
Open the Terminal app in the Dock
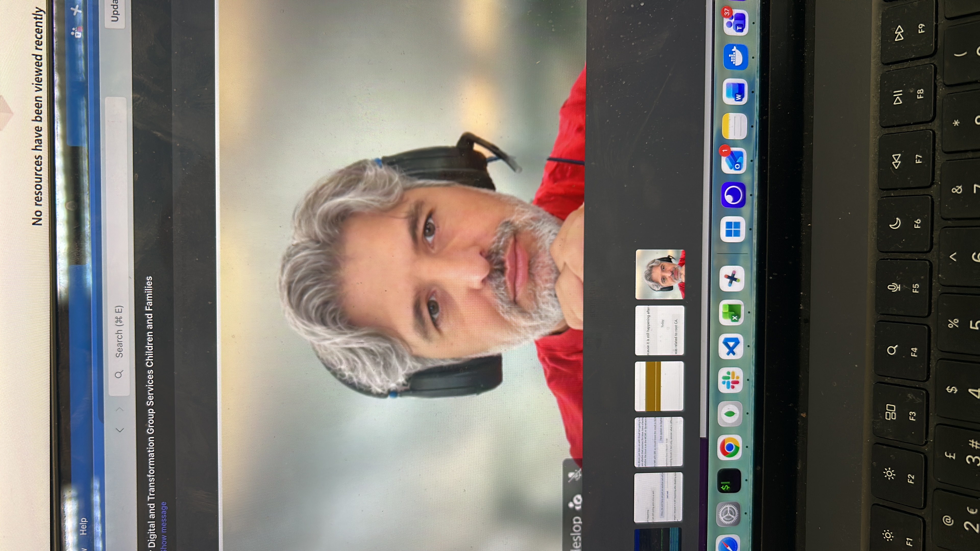pyautogui.click(x=729, y=481)
